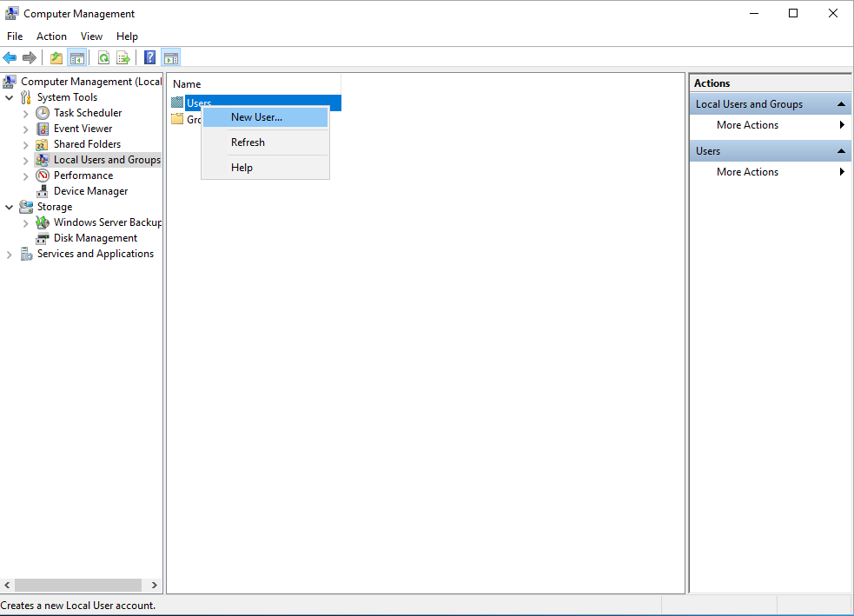Choose New User... from context menu
This screenshot has width=854, height=616.
[265, 117]
